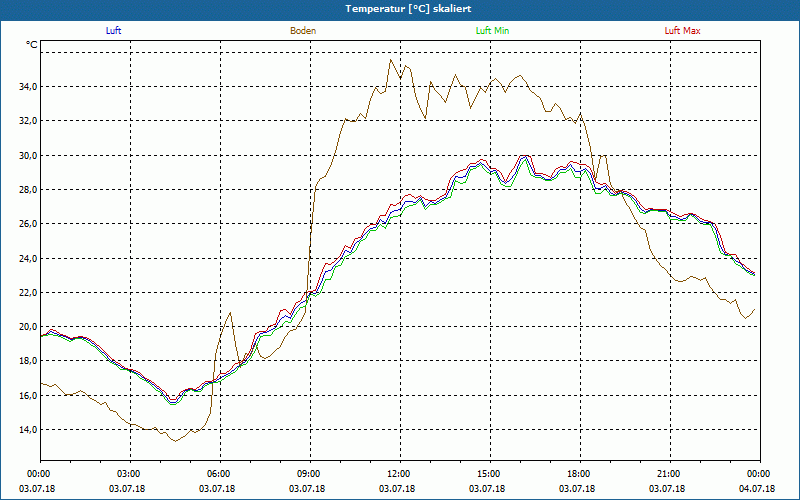
Task: Click the 21:00 time axis label
Action: point(670,474)
